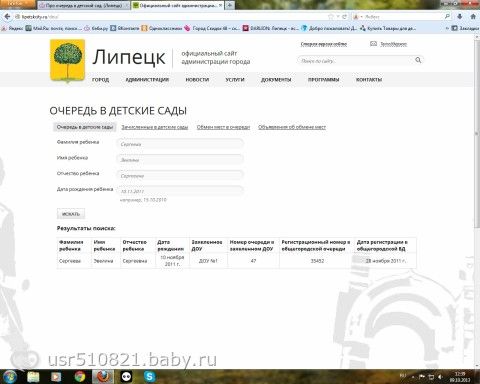Open new browser tab plus button
Image resolution: width=480 pixels, height=384 pixels.
(230, 5)
